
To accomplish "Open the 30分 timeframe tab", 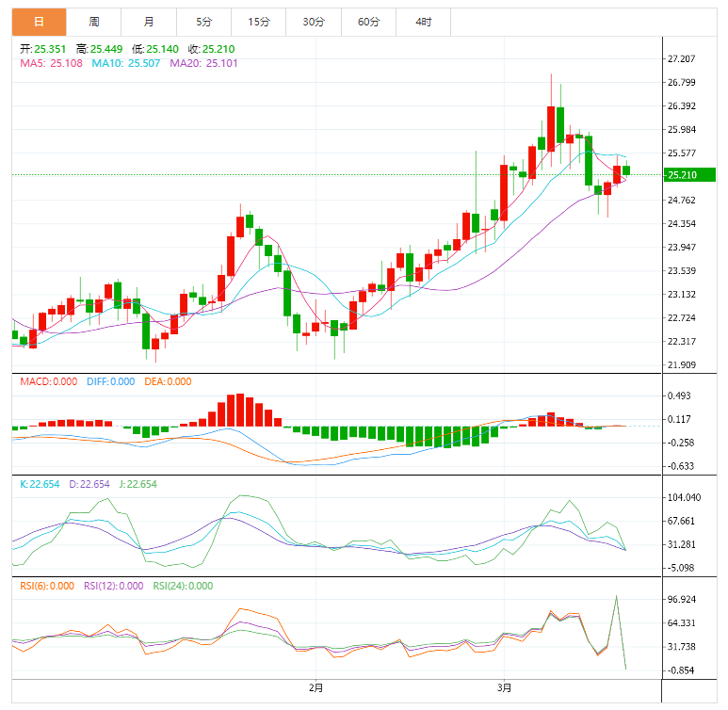I will point(314,22).
